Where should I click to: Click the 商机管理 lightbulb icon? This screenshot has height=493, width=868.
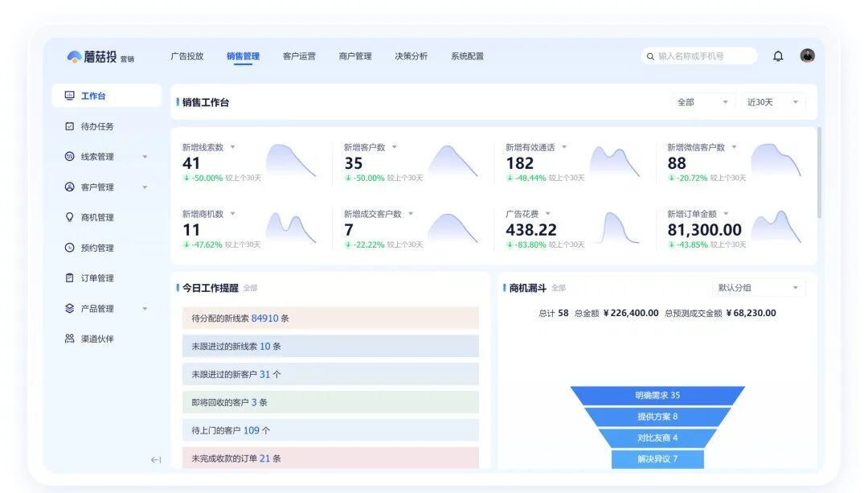[70, 217]
